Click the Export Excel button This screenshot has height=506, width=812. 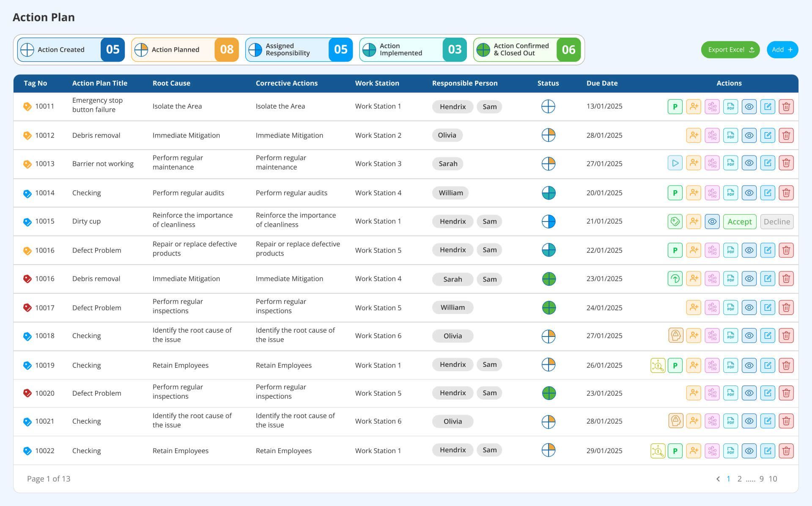[x=730, y=49]
